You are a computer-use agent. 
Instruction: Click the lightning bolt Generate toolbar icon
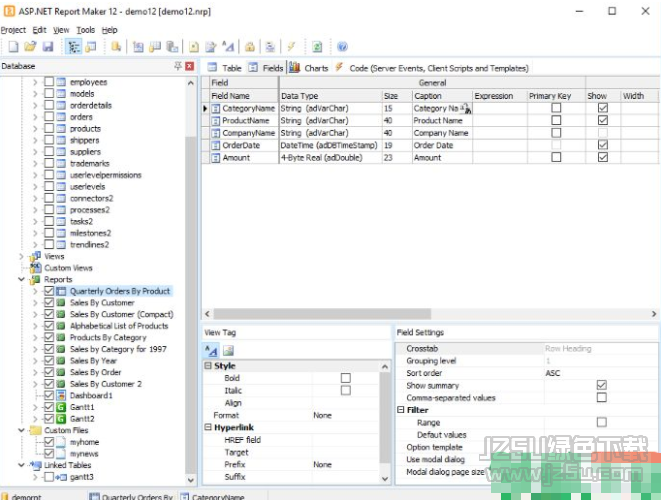click(291, 46)
